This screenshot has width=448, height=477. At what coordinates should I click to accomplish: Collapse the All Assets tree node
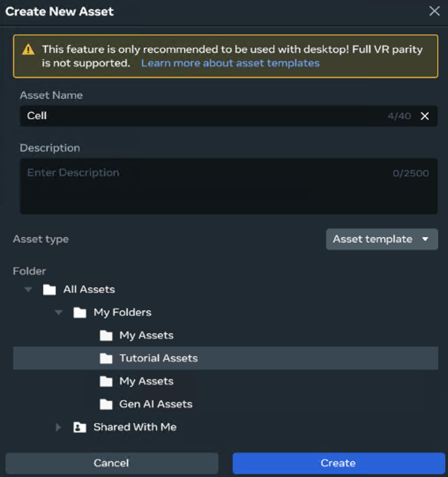[x=29, y=290]
